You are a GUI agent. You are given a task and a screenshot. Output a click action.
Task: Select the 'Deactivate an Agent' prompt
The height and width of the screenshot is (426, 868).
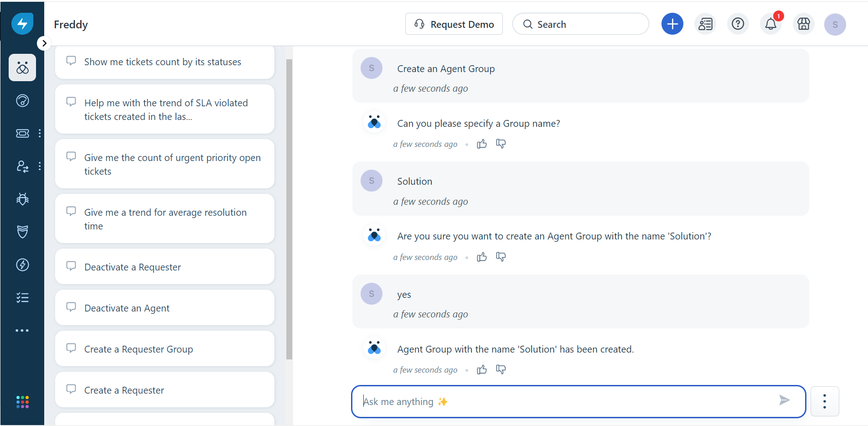pos(165,308)
